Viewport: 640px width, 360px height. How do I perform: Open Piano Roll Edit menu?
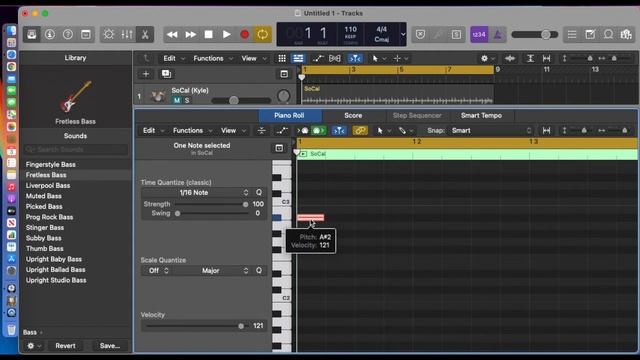(x=153, y=131)
